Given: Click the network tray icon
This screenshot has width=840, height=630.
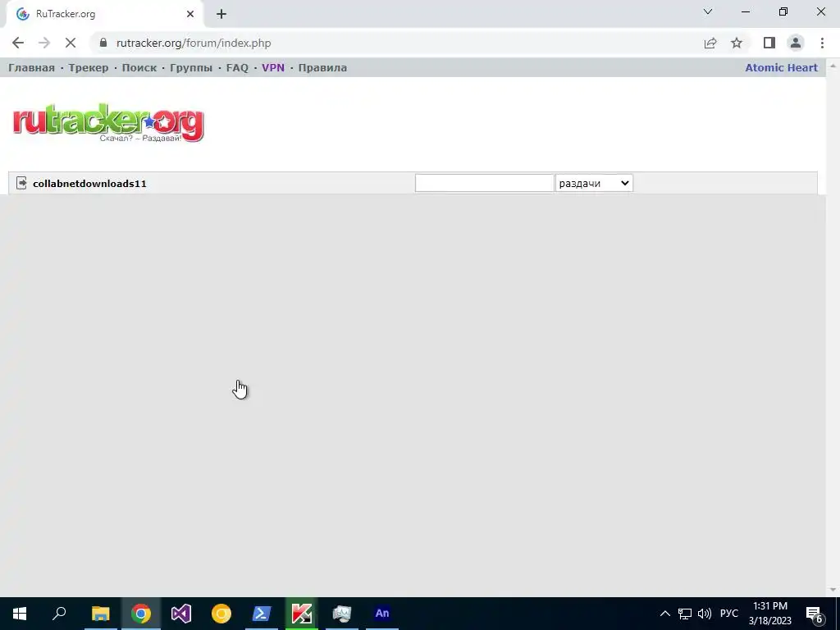Looking at the screenshot, I should [685, 614].
